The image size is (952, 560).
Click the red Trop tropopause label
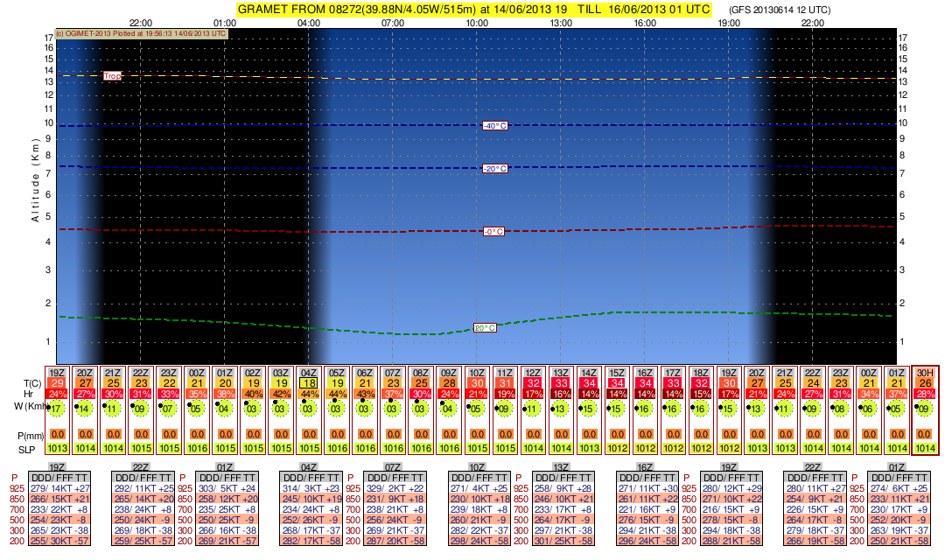(112, 76)
